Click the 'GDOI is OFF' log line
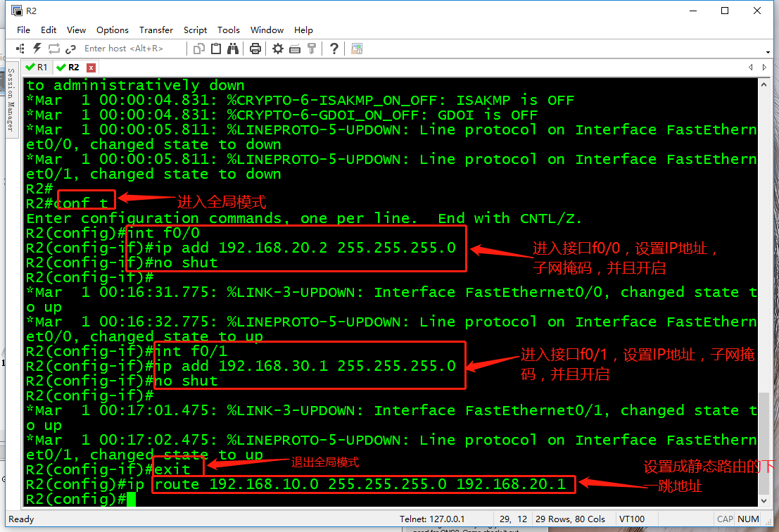Viewport: 779px width, 532px height. point(281,115)
